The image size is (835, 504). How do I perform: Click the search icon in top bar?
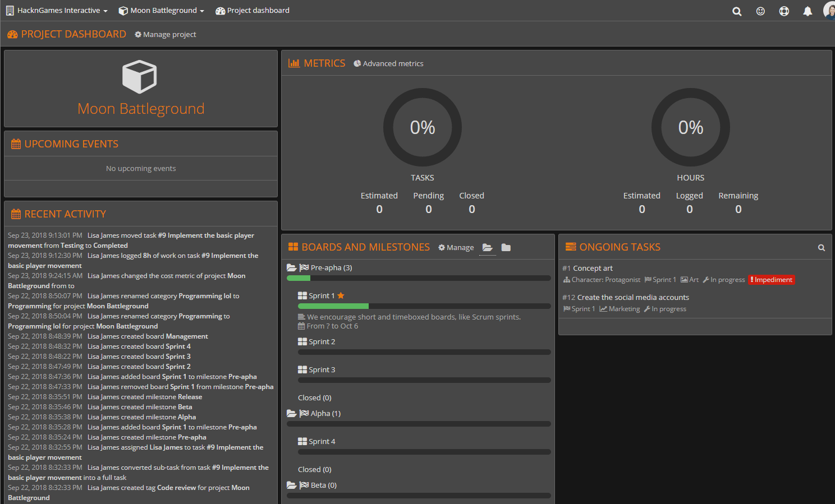pos(737,11)
